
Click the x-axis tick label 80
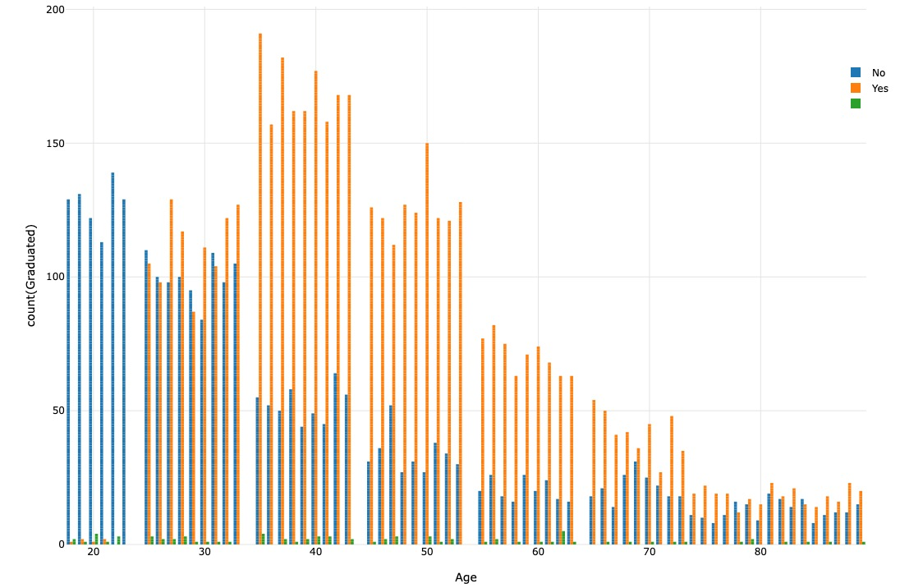(760, 552)
